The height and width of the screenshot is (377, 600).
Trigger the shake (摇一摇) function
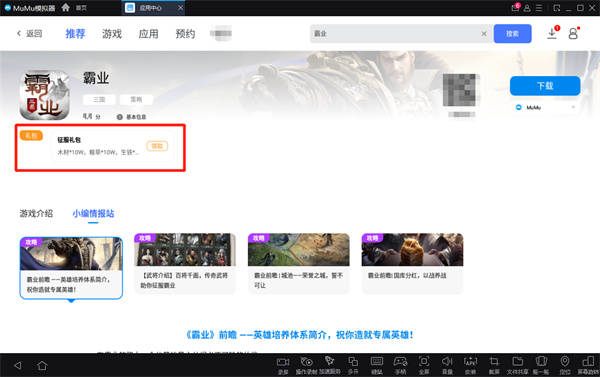pyautogui.click(x=541, y=365)
